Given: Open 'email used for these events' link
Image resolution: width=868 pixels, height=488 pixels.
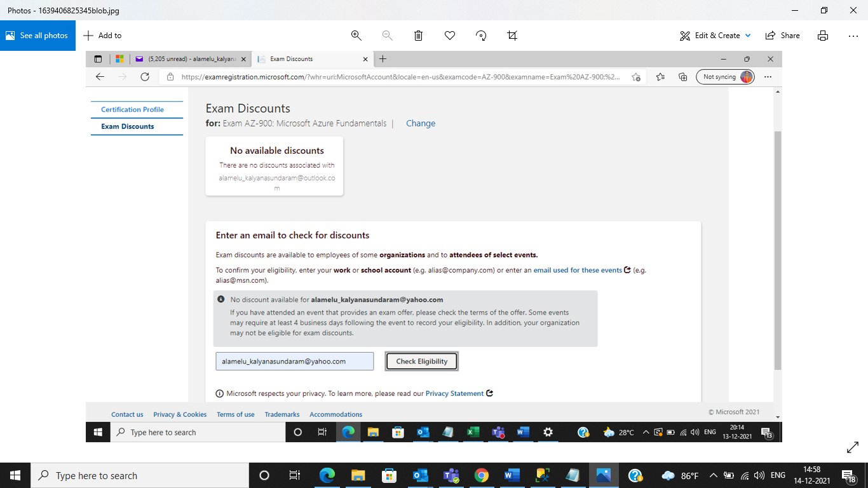Looking at the screenshot, I should [x=578, y=270].
